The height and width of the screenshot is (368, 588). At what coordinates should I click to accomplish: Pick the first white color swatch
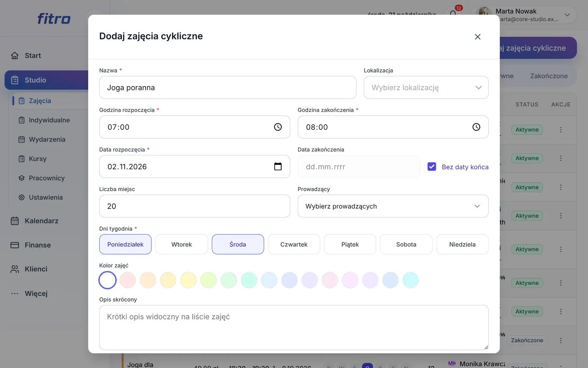coord(108,280)
